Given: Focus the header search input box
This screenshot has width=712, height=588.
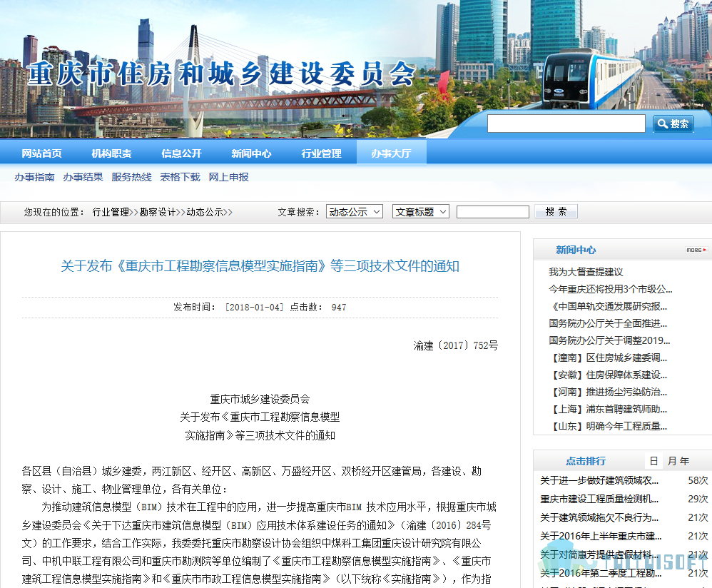Looking at the screenshot, I should (x=566, y=123).
